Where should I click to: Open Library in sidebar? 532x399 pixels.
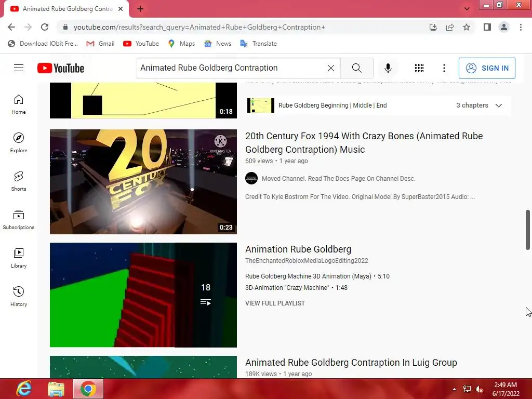coord(19,258)
